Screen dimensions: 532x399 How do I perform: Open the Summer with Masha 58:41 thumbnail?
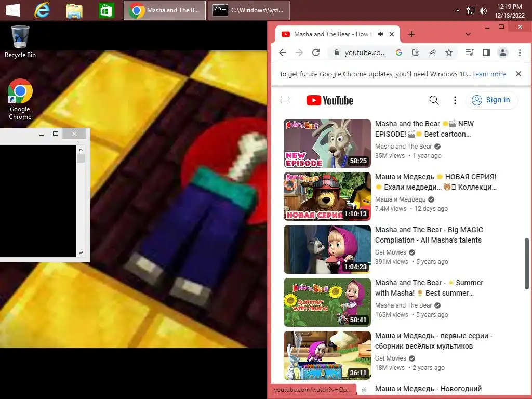coord(327,302)
